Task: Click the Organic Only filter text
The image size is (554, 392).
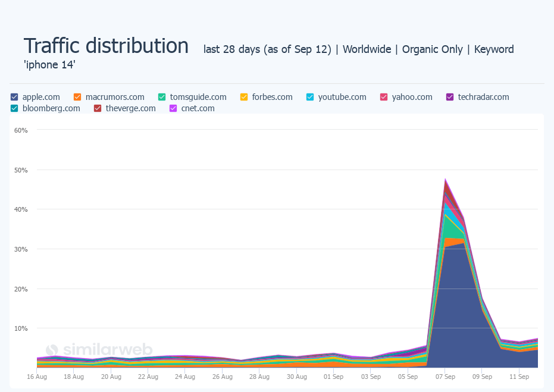Action: [433, 49]
